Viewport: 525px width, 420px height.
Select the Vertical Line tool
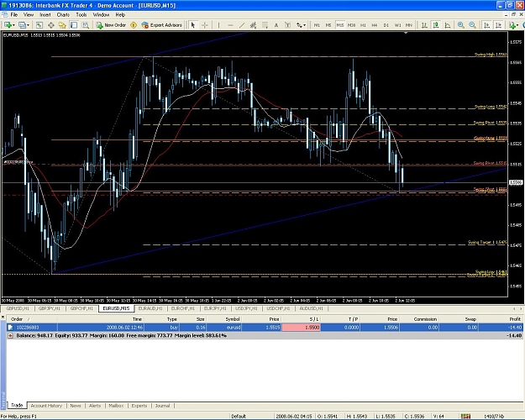click(218, 25)
